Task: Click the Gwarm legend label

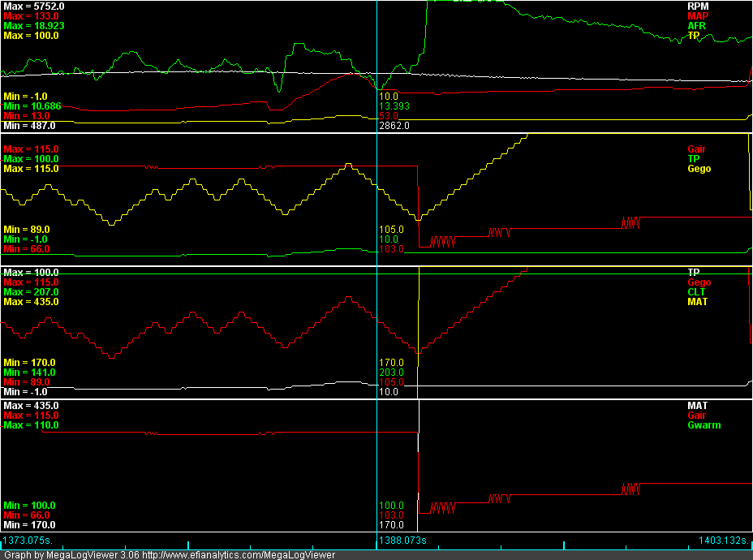Action: point(704,425)
